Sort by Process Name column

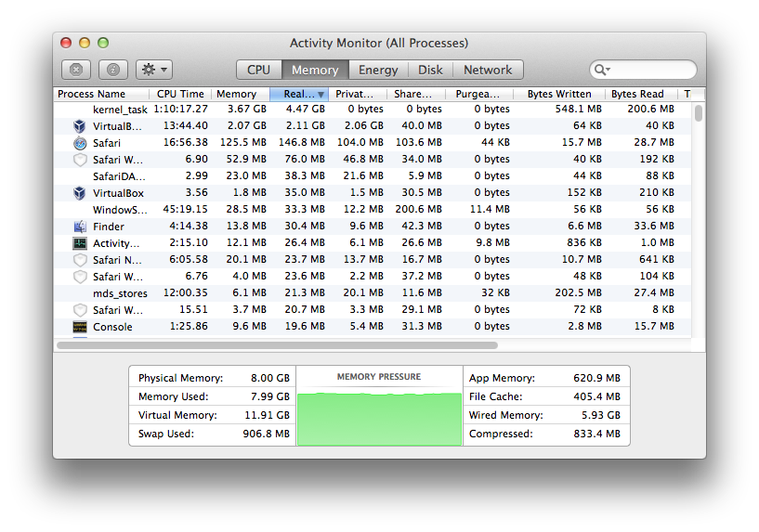[x=101, y=94]
